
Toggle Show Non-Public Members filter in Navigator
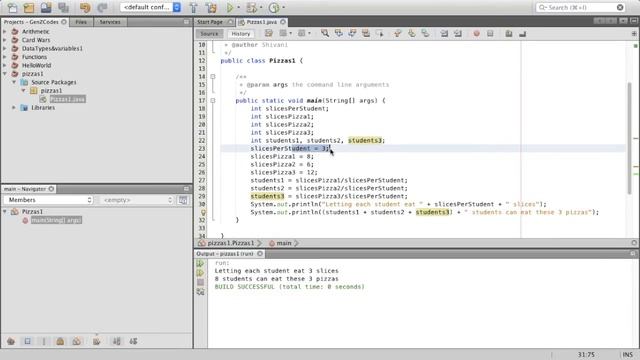[60, 341]
